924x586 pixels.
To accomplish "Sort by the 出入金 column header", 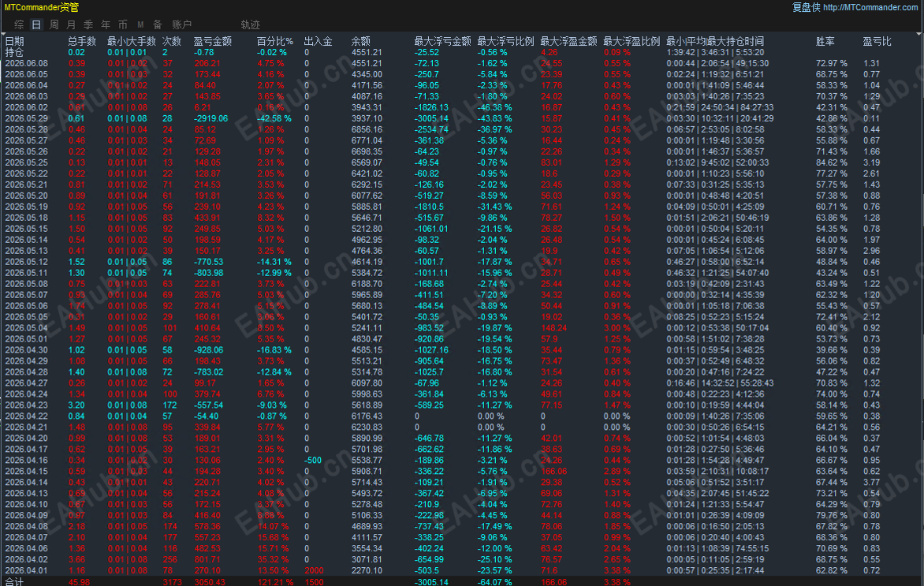I will pyautogui.click(x=319, y=41).
